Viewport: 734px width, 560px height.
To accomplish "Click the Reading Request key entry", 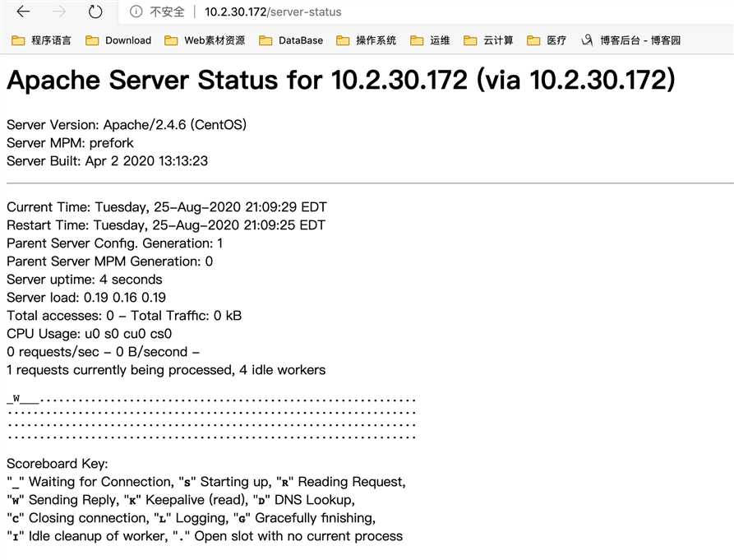I will point(341,482).
